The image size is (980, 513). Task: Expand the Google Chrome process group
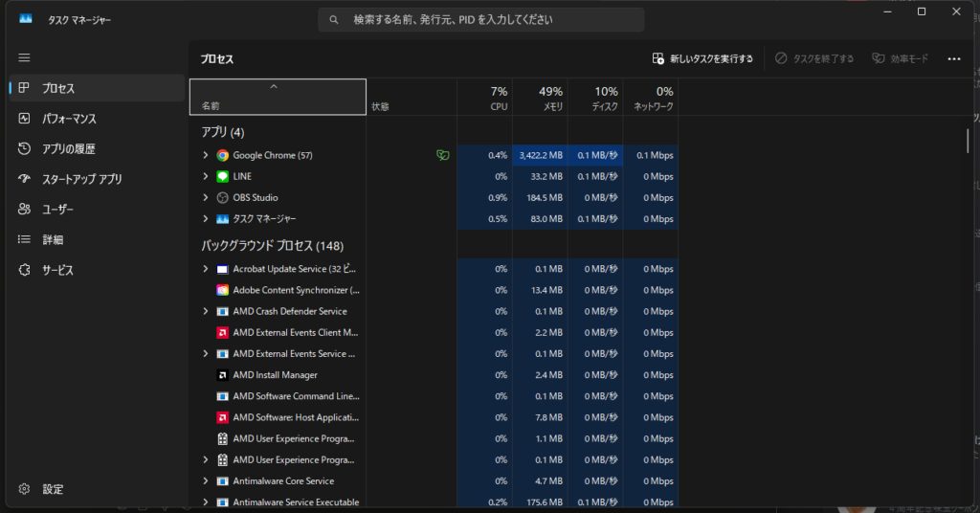[206, 155]
